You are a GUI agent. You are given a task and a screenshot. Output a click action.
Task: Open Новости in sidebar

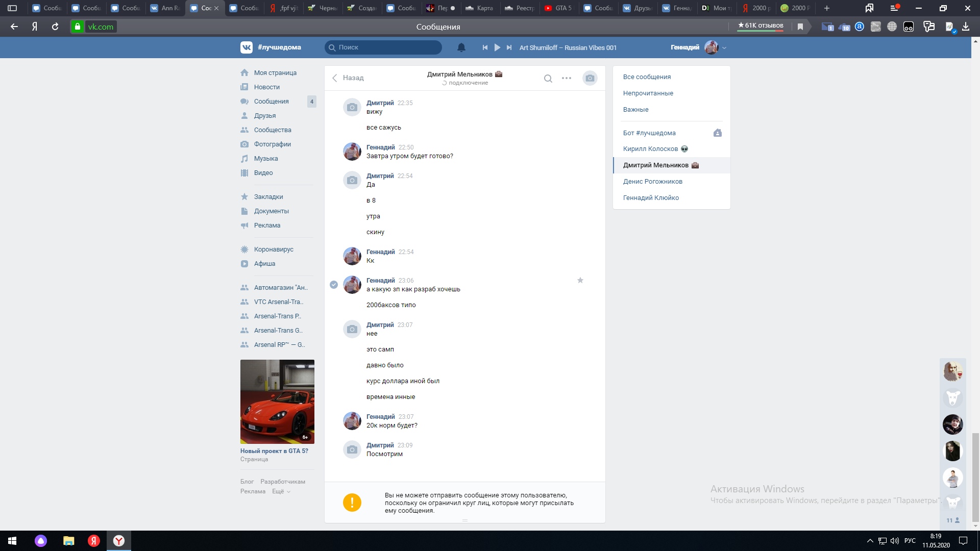pyautogui.click(x=267, y=87)
